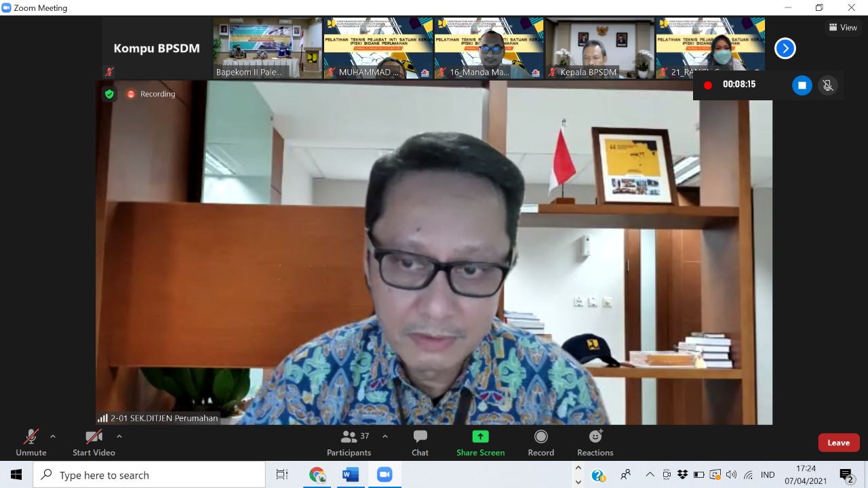Viewport: 868px width, 488px height.
Task: Open Reactions emoji menu
Action: [595, 443]
